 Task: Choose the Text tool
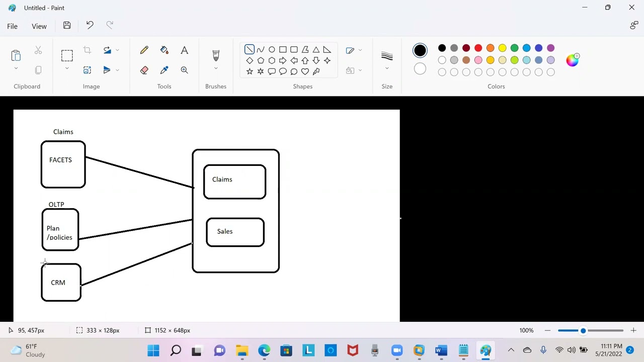[x=185, y=50]
